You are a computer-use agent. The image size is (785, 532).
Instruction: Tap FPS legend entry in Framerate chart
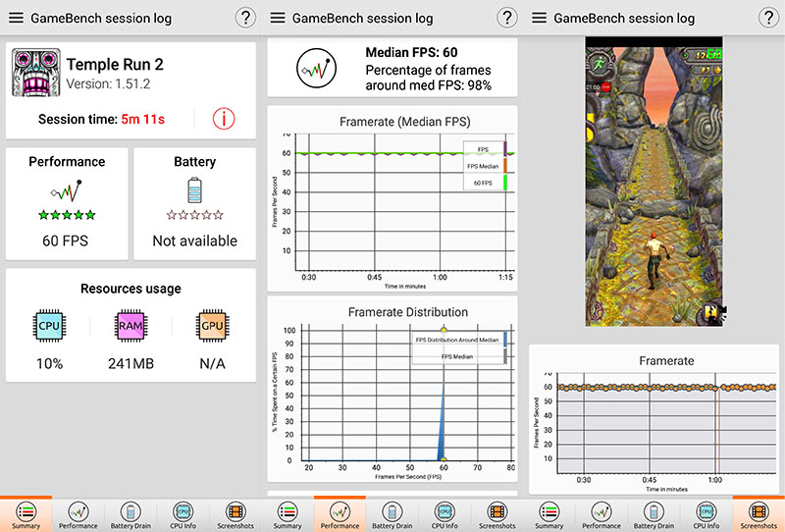coord(485,149)
